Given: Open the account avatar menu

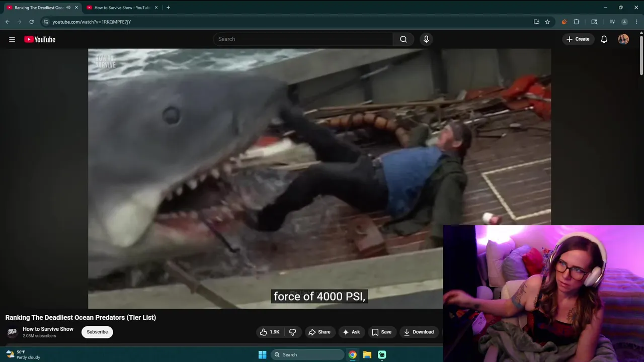Looking at the screenshot, I should 623,39.
